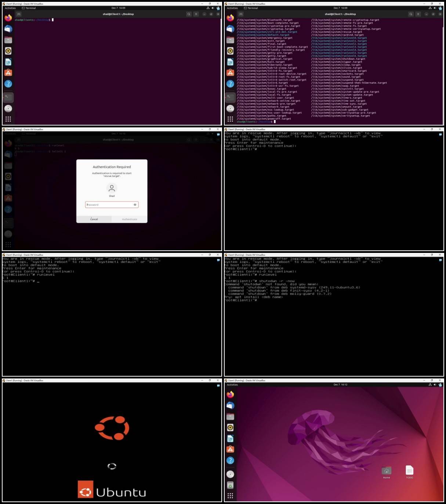Open the Home folder icon on the desktop
This screenshot has width=446, height=504.
point(387,472)
